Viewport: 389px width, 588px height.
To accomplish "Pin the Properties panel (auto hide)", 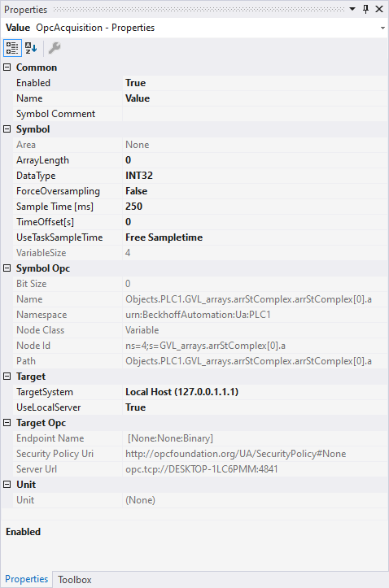I will (365, 9).
